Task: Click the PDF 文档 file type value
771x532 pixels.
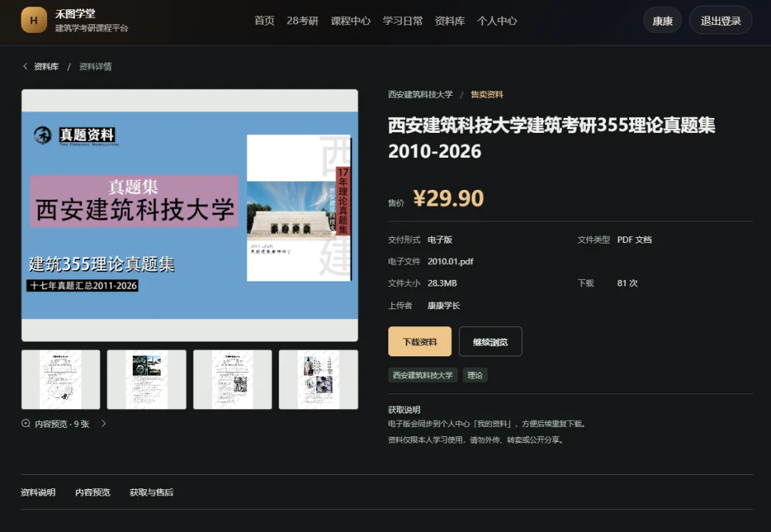Action: pos(635,239)
